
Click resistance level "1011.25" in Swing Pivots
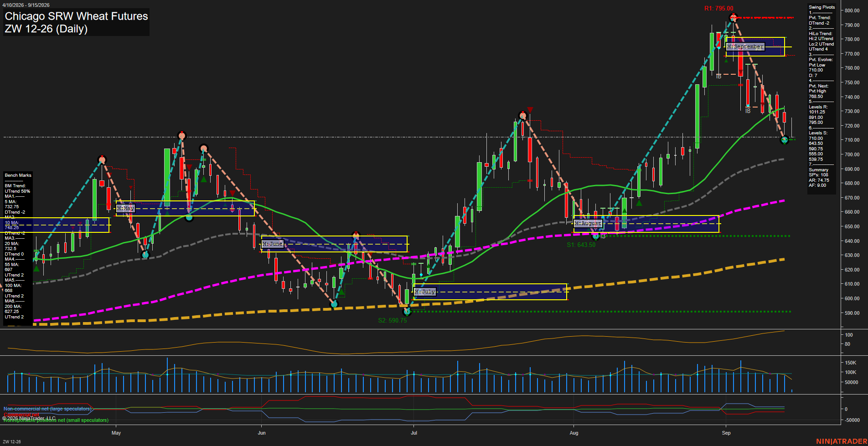817,112
